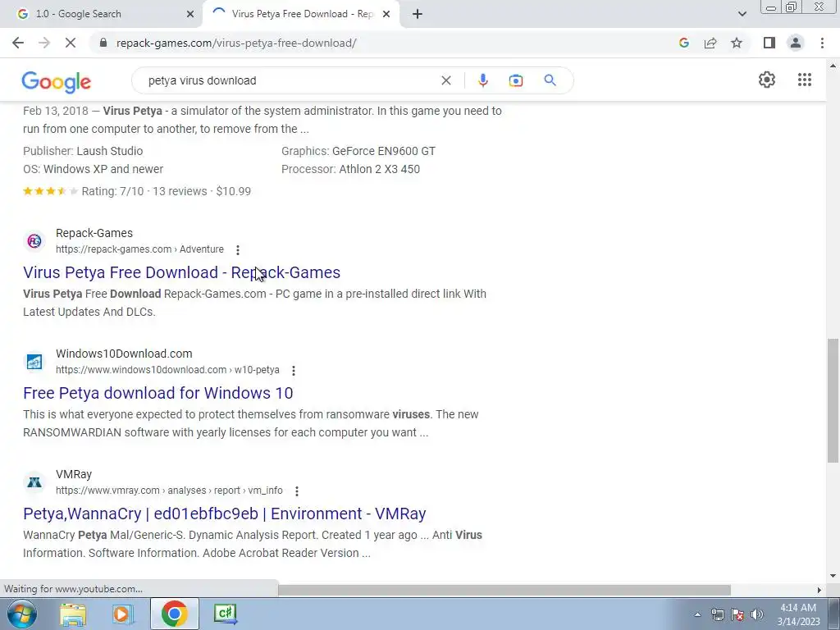
Task: Search by image with Google Lens
Action: 515,80
